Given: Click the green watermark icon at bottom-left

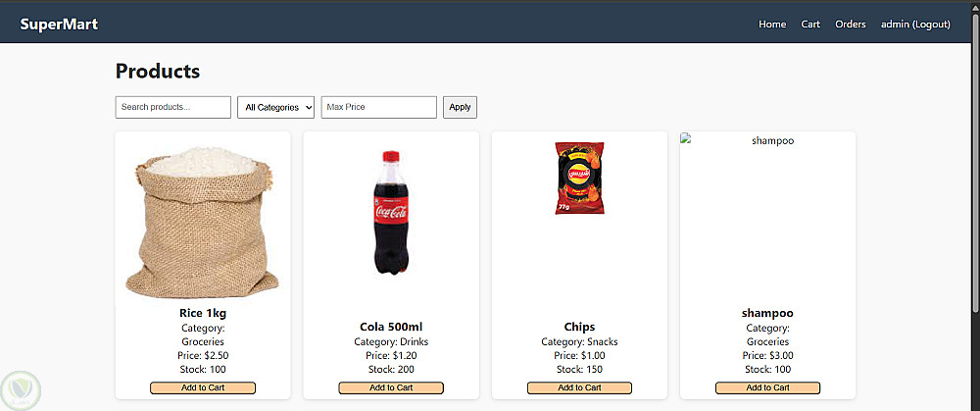Looking at the screenshot, I should (19, 389).
